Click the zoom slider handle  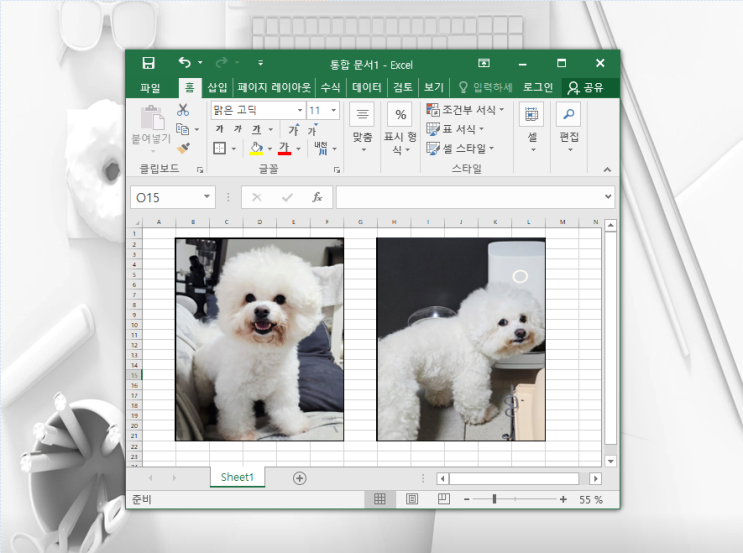[494, 499]
